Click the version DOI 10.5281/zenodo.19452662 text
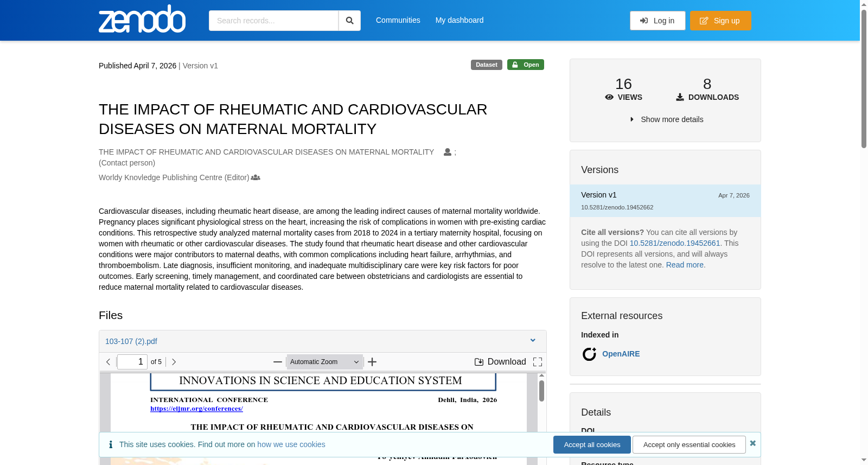The height and width of the screenshot is (465, 868). (x=617, y=207)
